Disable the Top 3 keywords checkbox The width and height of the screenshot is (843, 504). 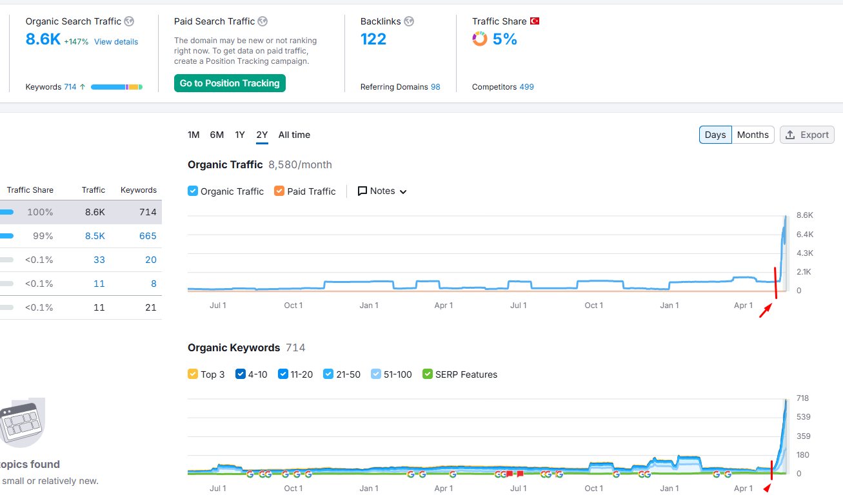tap(193, 374)
